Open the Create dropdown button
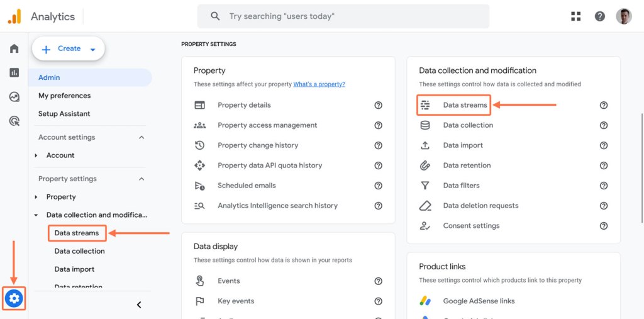The image size is (644, 319). pyautogui.click(x=68, y=48)
